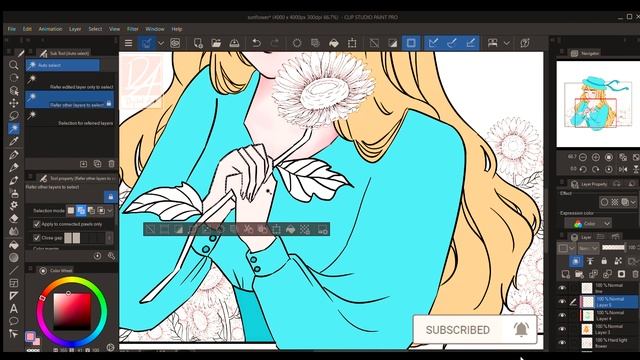Image resolution: width=640 pixels, height=360 pixels.
Task: Click the pink main color swatch
Action: click(30, 337)
